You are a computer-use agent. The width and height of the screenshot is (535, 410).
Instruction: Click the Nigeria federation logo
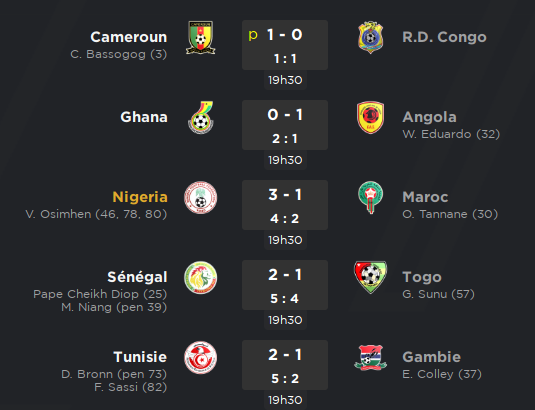tap(201, 197)
